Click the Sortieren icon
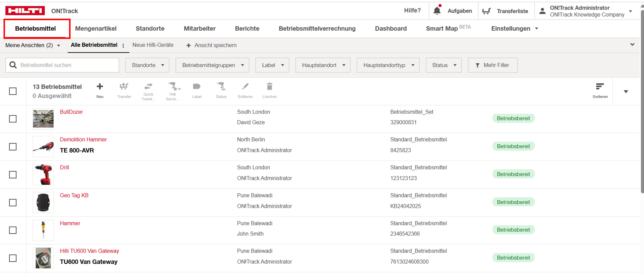Viewport: 644px width, 275px height. tap(600, 86)
